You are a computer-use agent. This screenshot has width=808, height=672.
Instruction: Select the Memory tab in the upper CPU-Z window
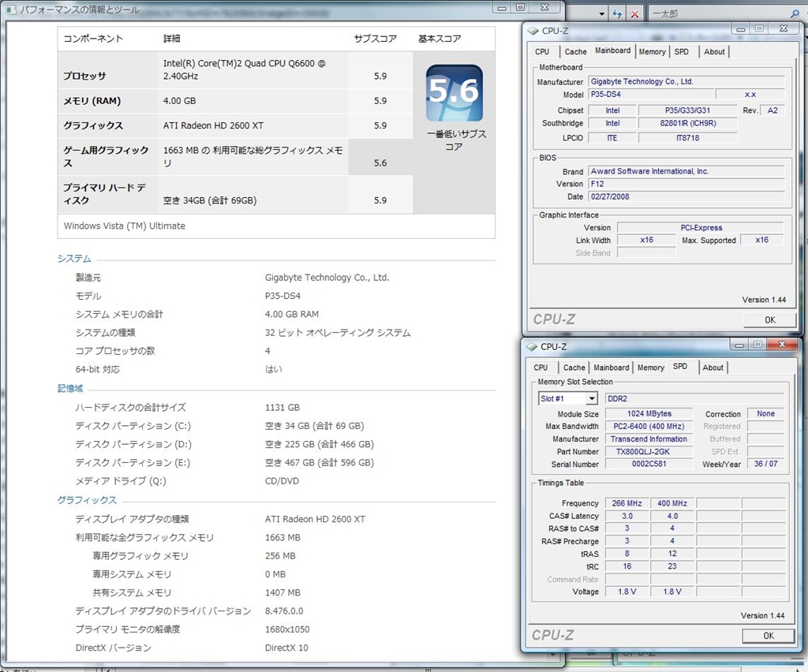point(652,52)
